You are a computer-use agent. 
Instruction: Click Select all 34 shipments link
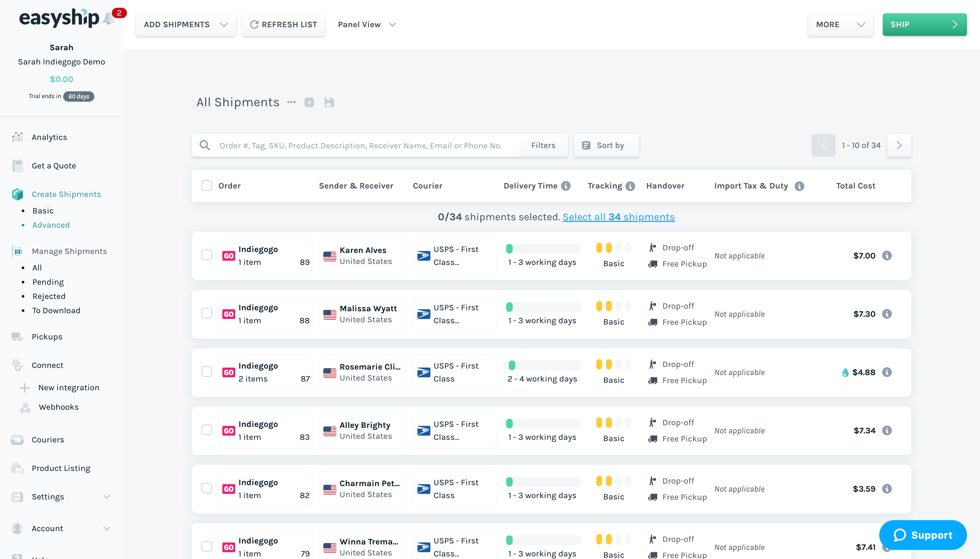click(x=619, y=217)
